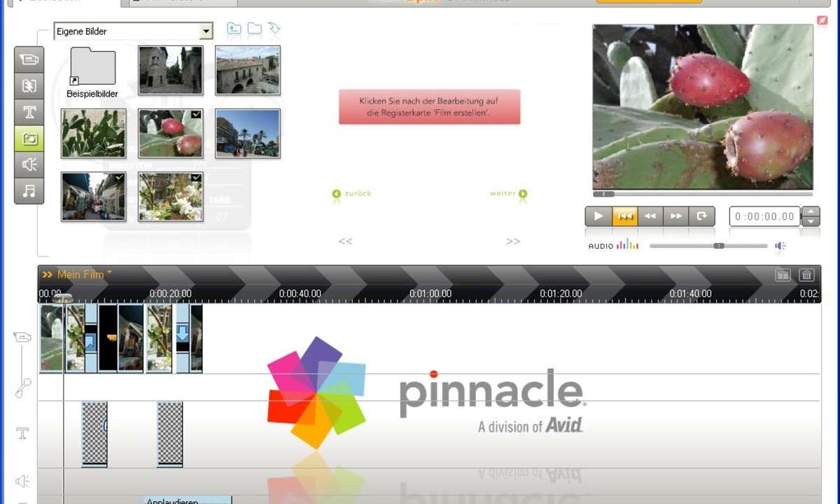The width and height of the screenshot is (840, 504).
Task: Click the rewind button
Action: [x=650, y=216]
